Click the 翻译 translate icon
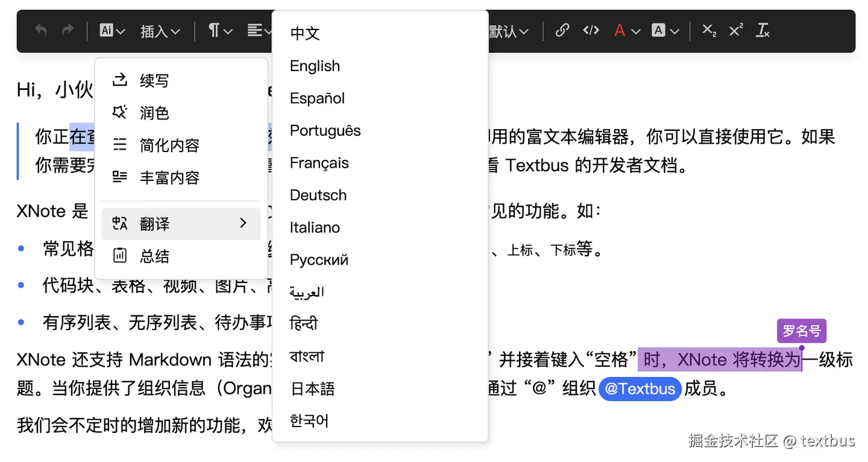 click(x=120, y=224)
